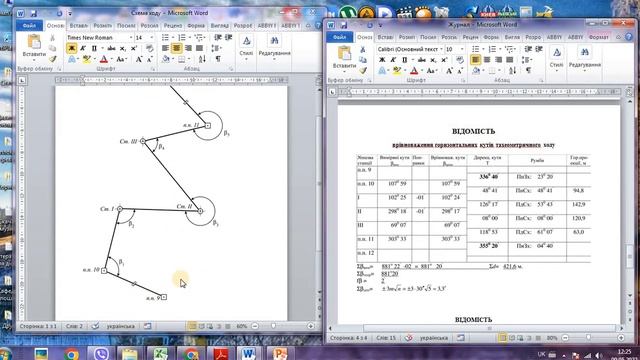Increase indent in the Схема ходу window

pyautogui.click(x=229, y=38)
